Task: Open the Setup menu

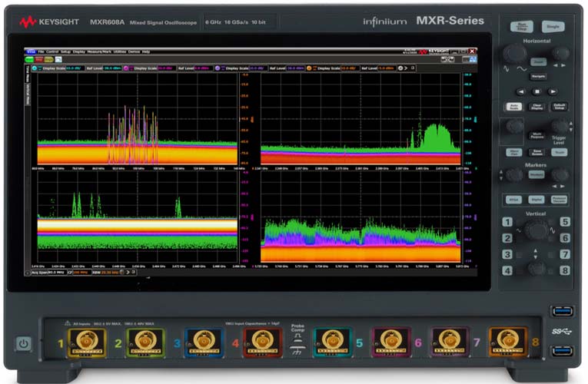Action: coord(65,51)
